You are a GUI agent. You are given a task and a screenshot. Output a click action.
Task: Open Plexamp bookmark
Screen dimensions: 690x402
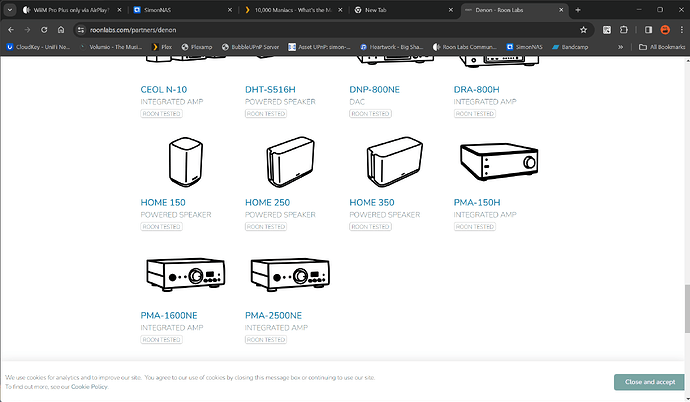(x=197, y=47)
